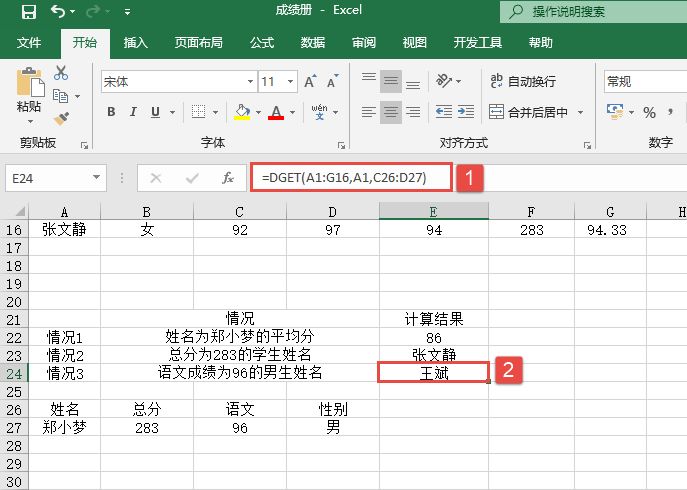Image resolution: width=687 pixels, height=490 pixels.
Task: Open the Borders dropdown arrow
Action: 215,113
